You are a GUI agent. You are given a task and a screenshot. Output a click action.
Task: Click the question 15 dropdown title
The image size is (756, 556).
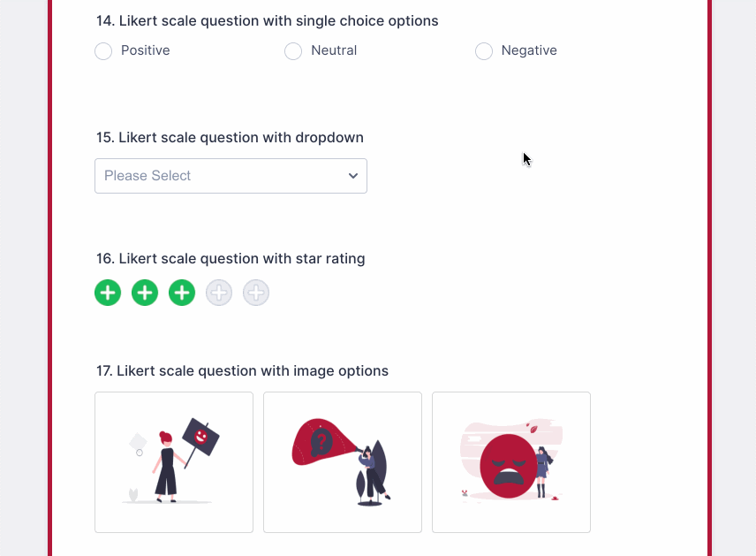[230, 138]
